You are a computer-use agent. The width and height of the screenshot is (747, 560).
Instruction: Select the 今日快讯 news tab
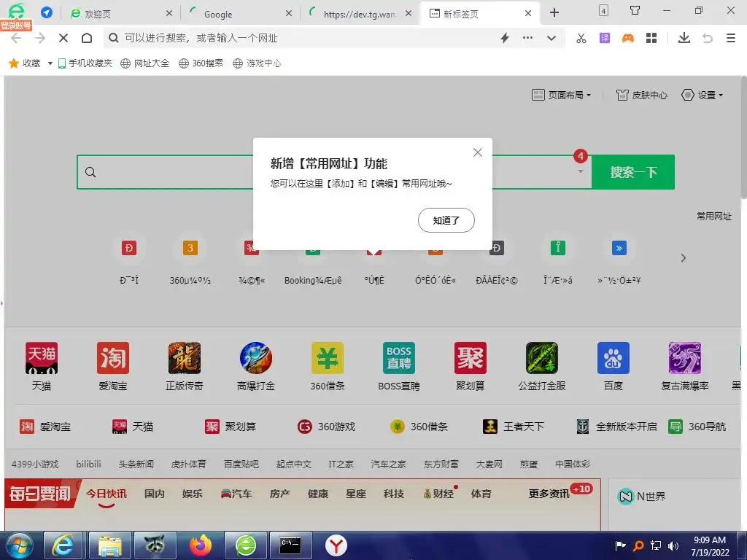click(x=107, y=494)
